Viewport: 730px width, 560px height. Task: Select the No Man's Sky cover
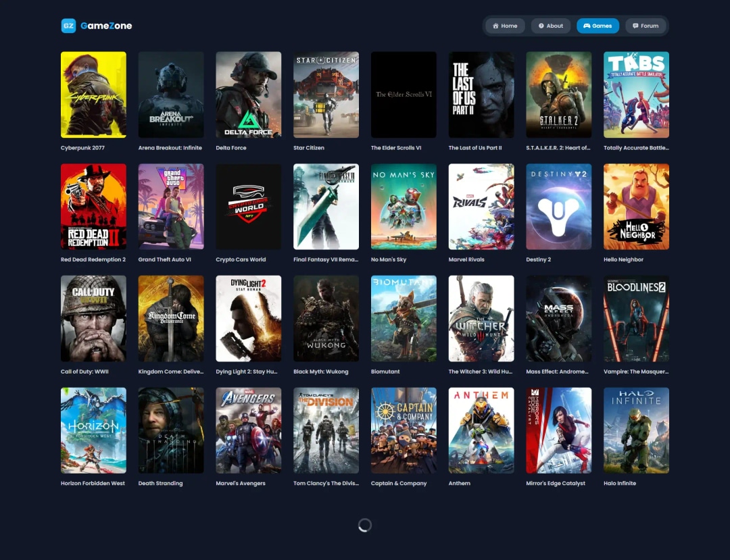(404, 207)
